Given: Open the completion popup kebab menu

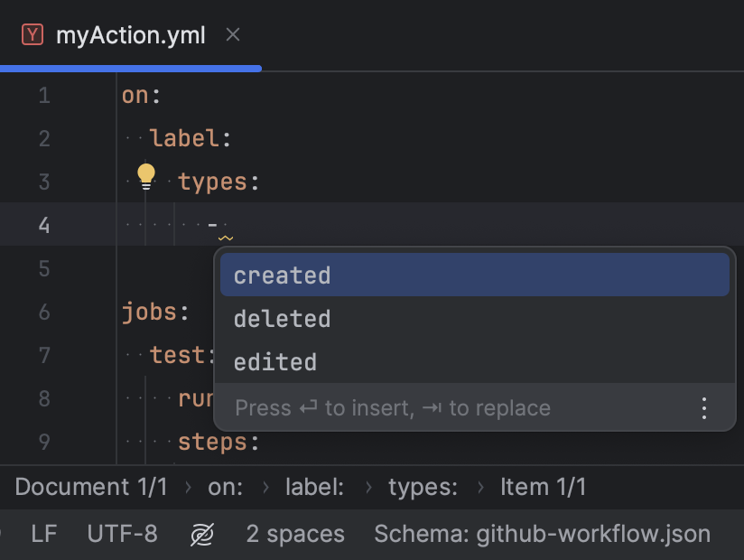Looking at the screenshot, I should (703, 407).
